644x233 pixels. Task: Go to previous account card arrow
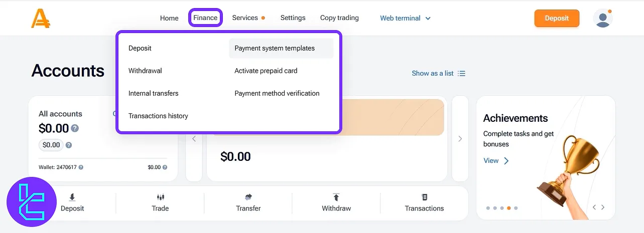click(x=194, y=139)
